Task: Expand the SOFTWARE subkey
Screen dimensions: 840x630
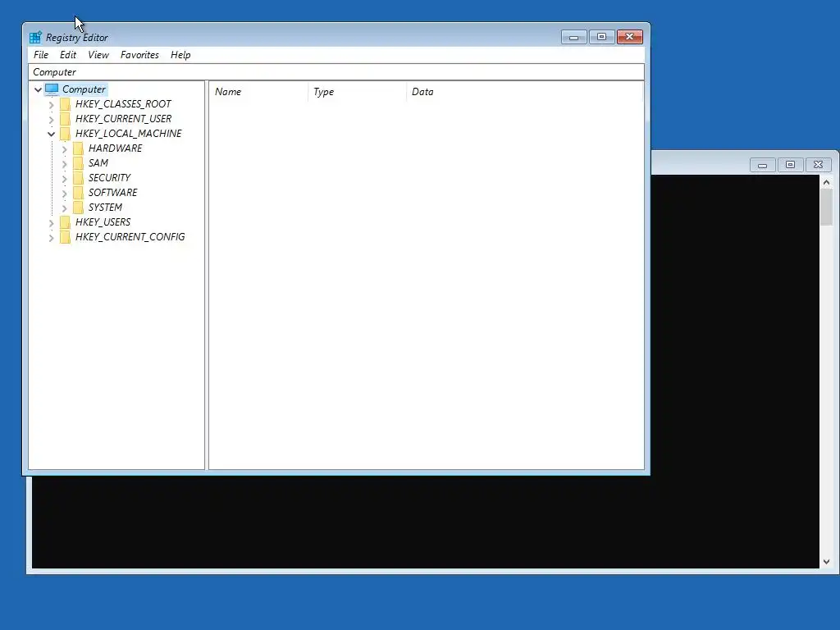Action: [64, 193]
